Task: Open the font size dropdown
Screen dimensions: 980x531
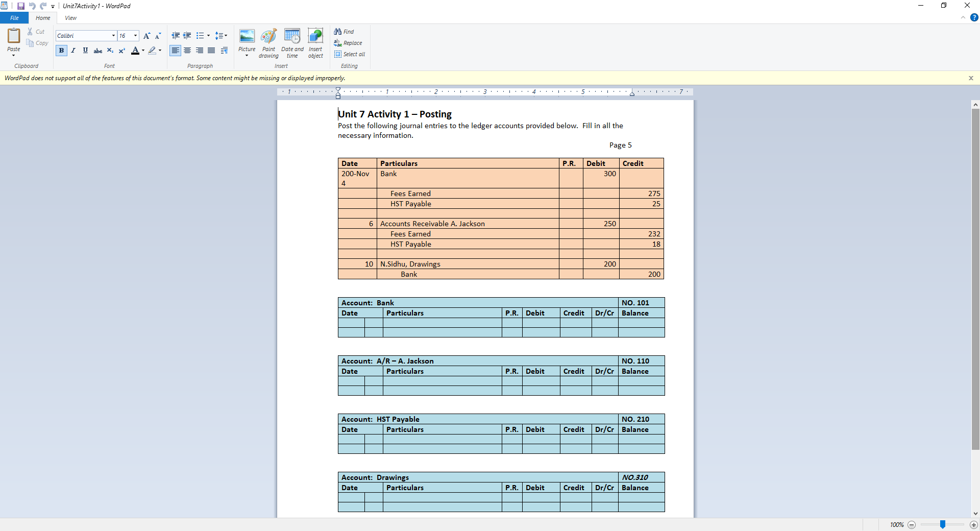Action: coord(135,36)
